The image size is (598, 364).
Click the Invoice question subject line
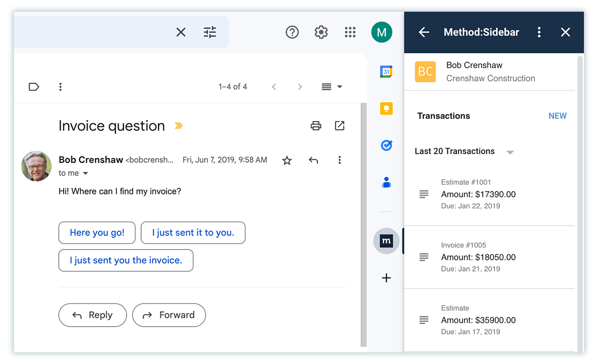(x=112, y=126)
